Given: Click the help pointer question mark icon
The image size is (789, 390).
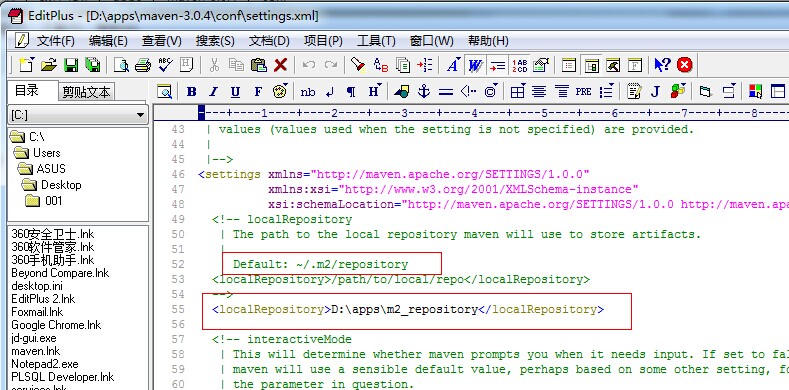Looking at the screenshot, I should [662, 65].
